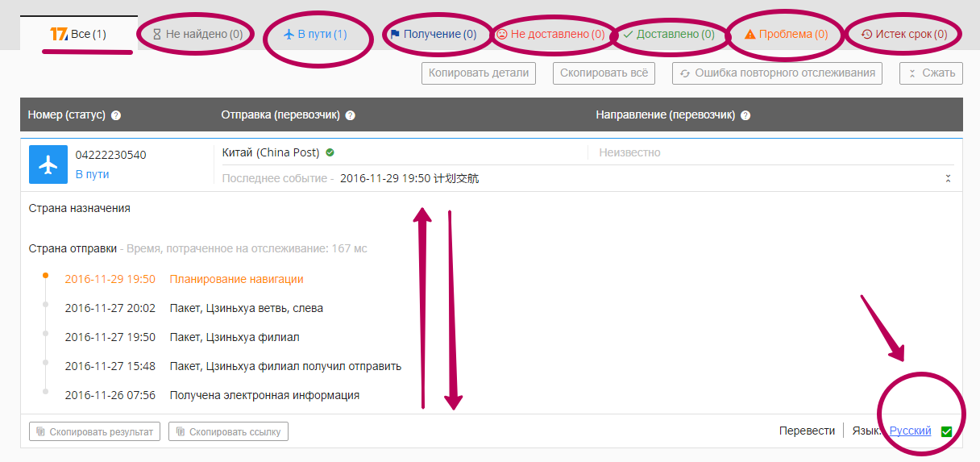Click the 'Китай (China Post)' carrier text
The height and width of the screenshot is (462, 980).
pos(271,152)
